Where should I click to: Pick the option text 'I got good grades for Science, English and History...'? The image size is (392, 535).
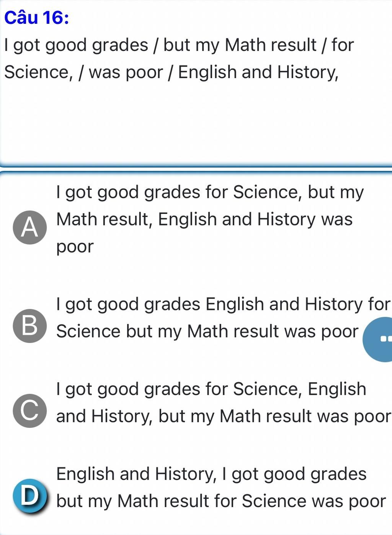[224, 403]
